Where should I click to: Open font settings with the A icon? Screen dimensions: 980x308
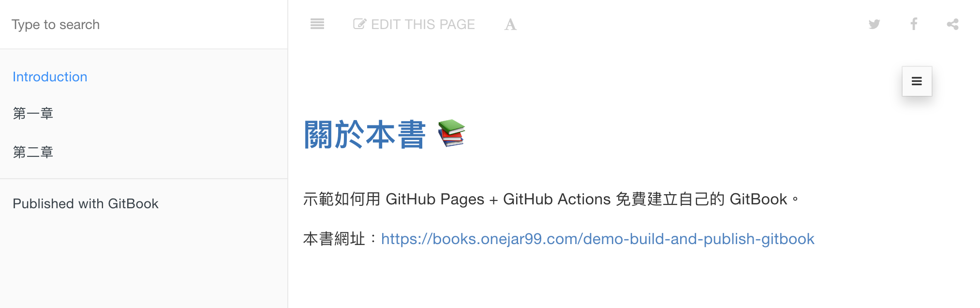pyautogui.click(x=510, y=24)
